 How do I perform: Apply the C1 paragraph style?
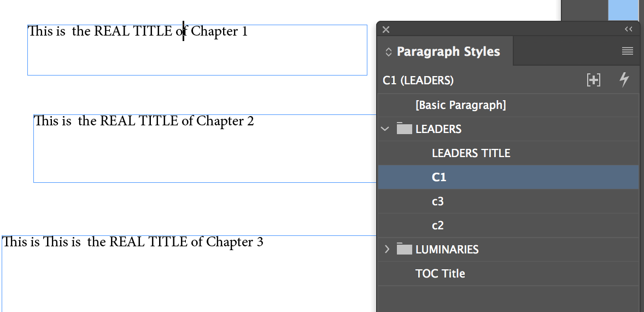pos(439,177)
